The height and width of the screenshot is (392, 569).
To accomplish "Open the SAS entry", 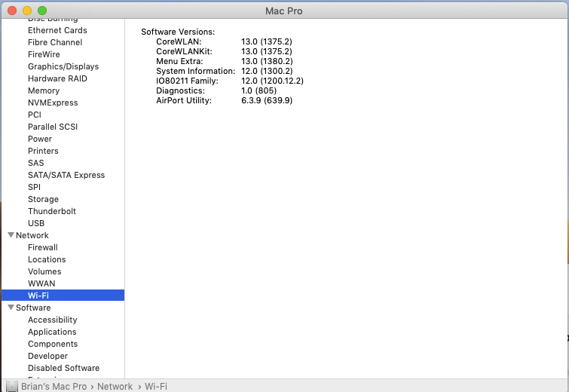I will 35,163.
